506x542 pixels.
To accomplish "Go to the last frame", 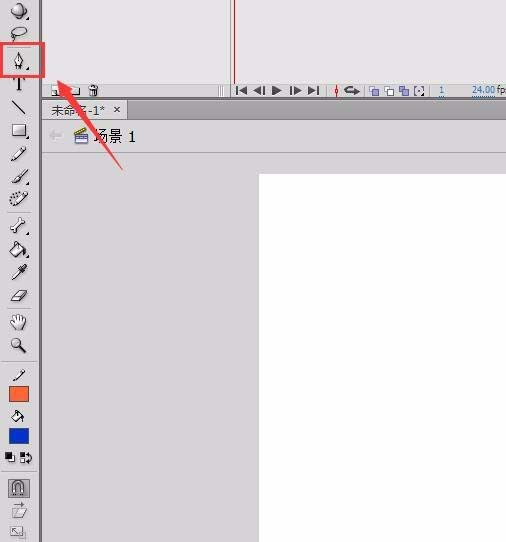I will (x=313, y=91).
